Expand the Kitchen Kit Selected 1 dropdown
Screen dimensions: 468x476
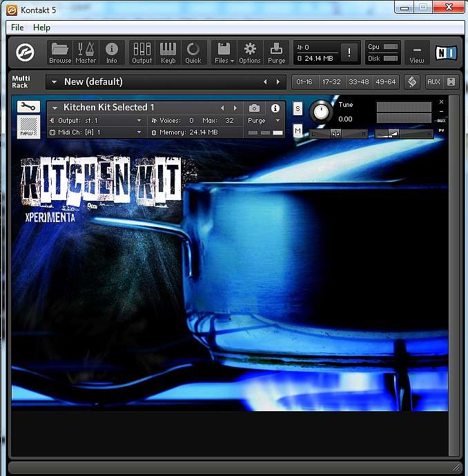tap(55, 108)
